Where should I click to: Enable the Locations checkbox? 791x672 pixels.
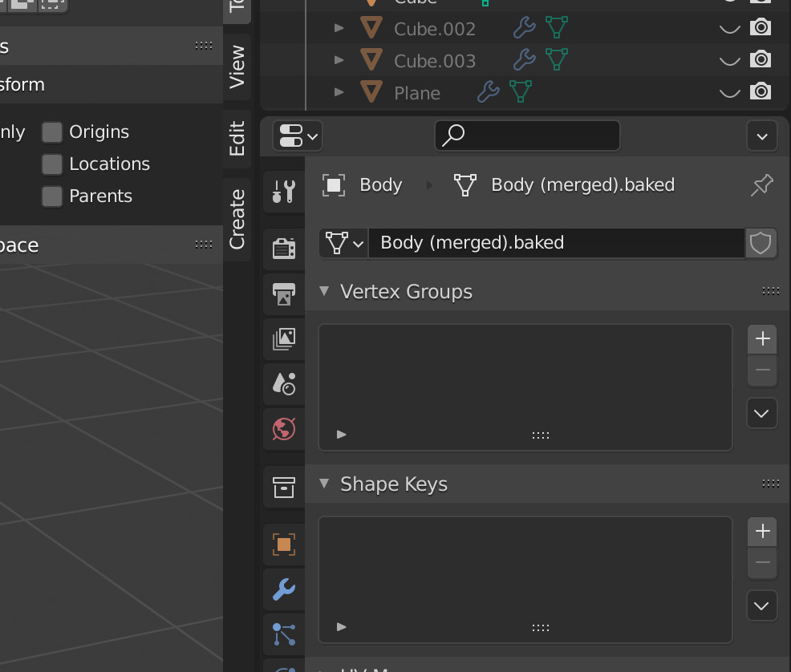(x=52, y=164)
